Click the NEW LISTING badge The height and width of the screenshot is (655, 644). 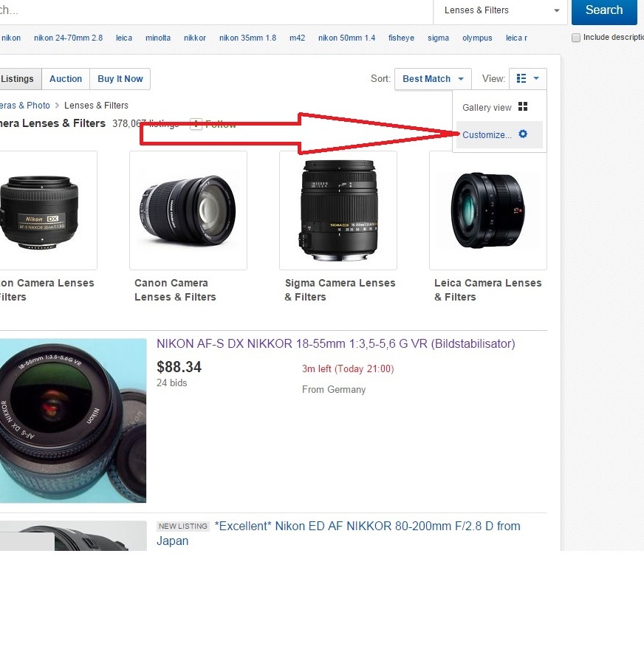[182, 527]
